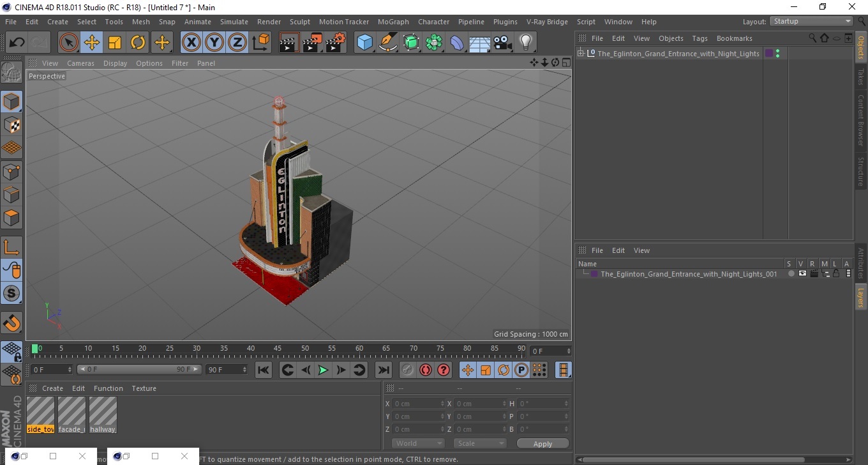The width and height of the screenshot is (868, 465).
Task: Switch to Content Browser side tab
Action: 861,120
